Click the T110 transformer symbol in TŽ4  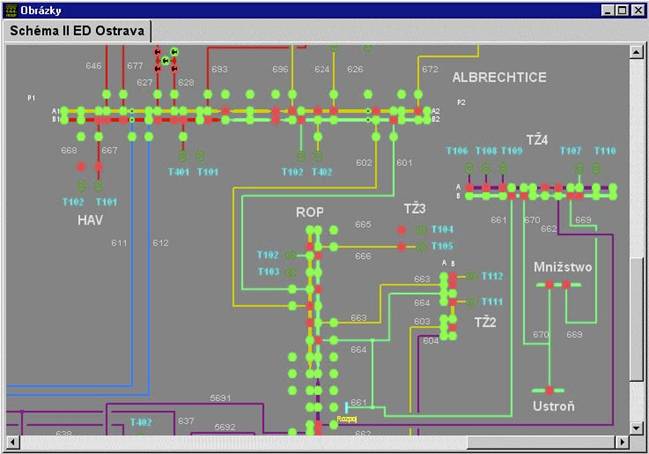coord(596,166)
